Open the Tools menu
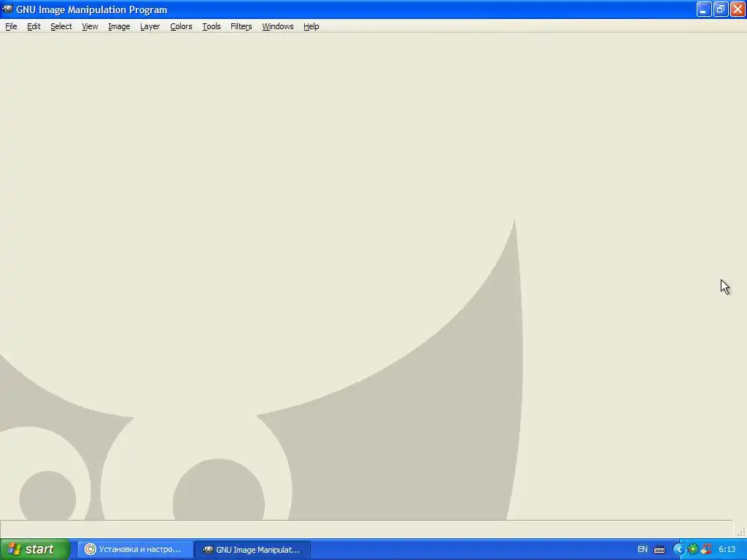This screenshot has width=747, height=560. pos(211,27)
